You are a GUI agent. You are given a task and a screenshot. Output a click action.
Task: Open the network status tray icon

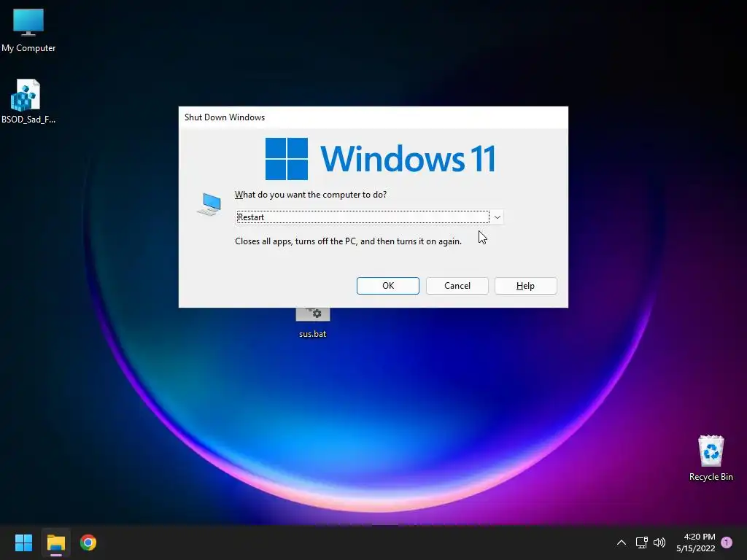click(x=641, y=542)
